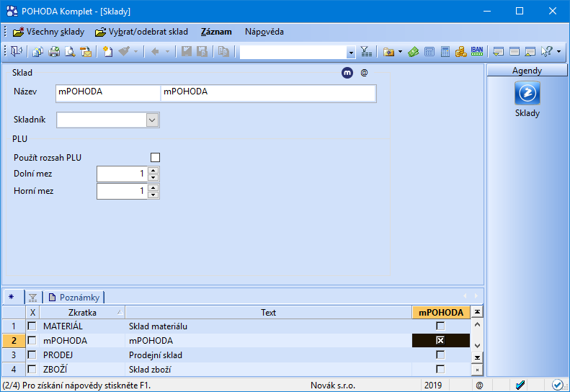The image size is (570, 392).
Task: Select the filter funnel tab
Action: pos(32,298)
